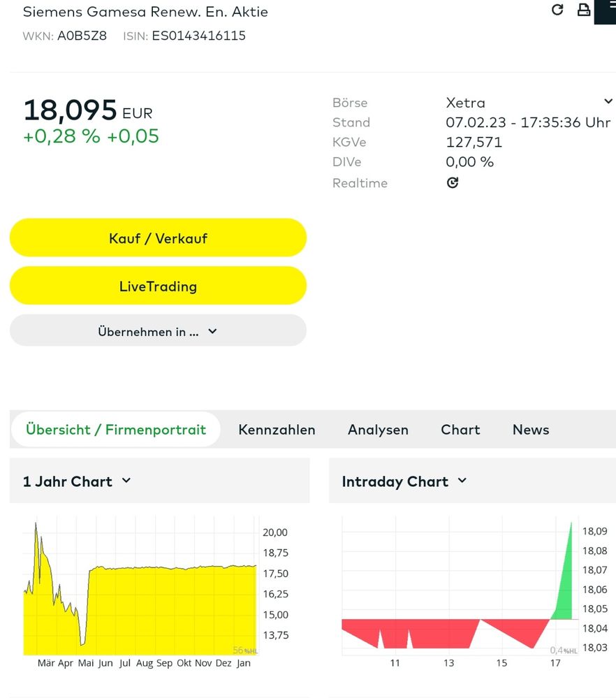
Task: Open the dark menu button at top right
Action: (606, 12)
